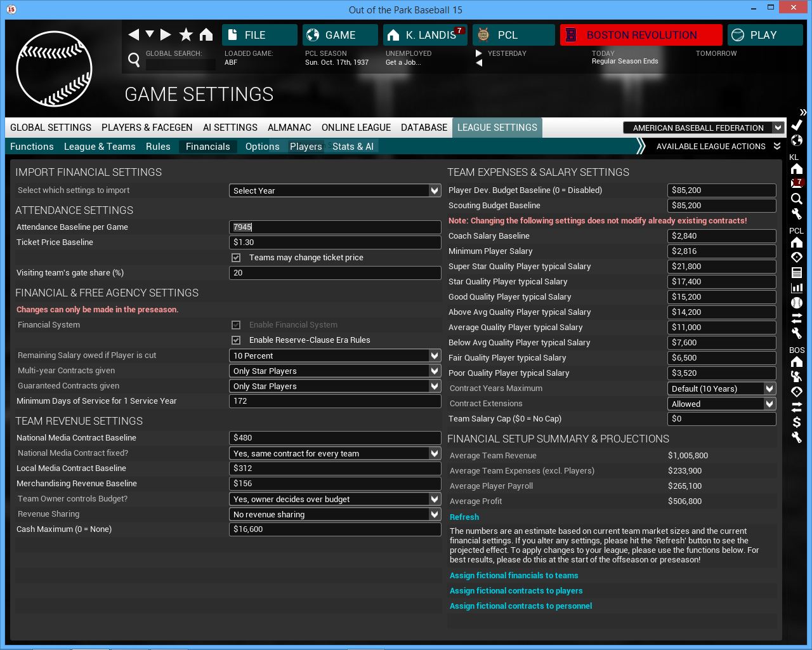The height and width of the screenshot is (650, 812).
Task: Open Guaranteed Contracts given dropdown
Action: (x=335, y=386)
